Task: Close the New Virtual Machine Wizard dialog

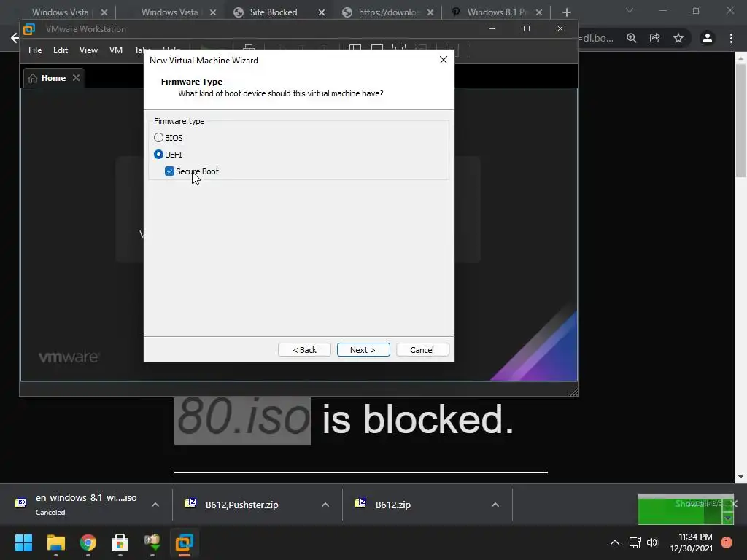Action: pyautogui.click(x=444, y=60)
